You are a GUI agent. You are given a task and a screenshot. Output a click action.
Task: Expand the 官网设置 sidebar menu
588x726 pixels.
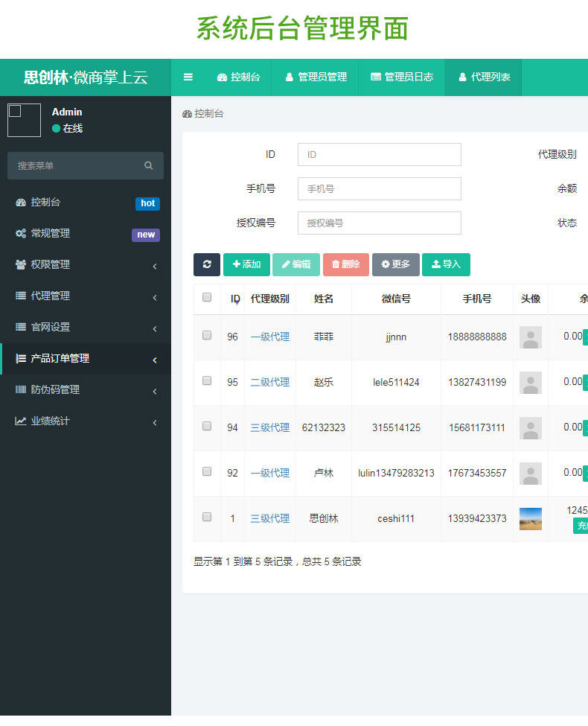pos(86,328)
